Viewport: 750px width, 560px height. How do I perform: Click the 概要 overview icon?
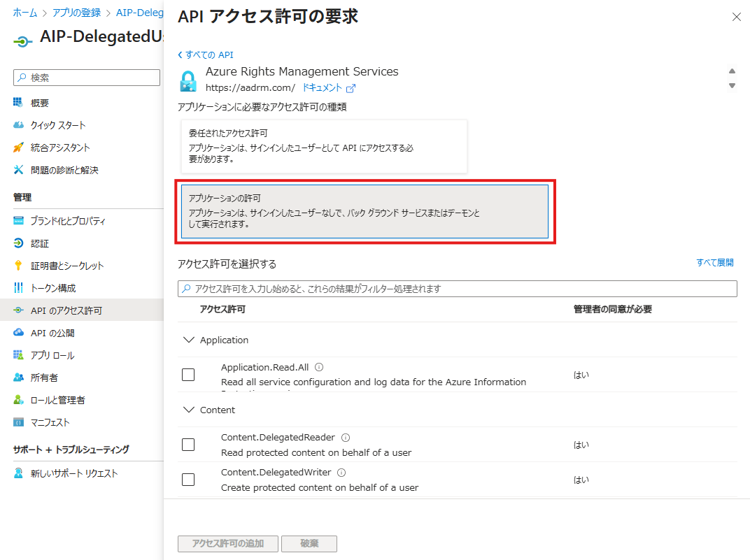pos(18,102)
